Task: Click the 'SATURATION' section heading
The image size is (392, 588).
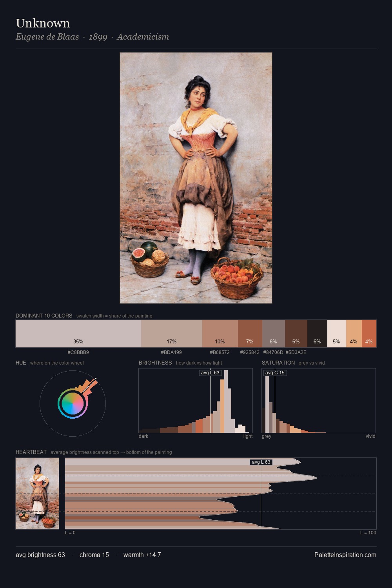Action: coord(278,363)
